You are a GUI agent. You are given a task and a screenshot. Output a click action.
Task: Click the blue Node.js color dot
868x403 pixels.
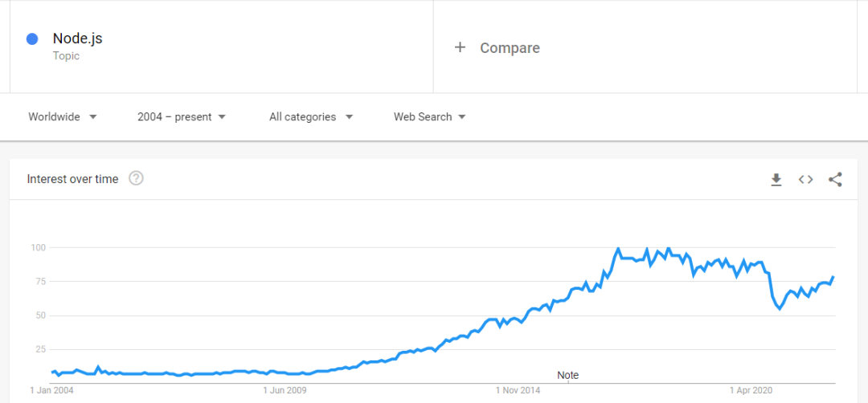pyautogui.click(x=32, y=39)
